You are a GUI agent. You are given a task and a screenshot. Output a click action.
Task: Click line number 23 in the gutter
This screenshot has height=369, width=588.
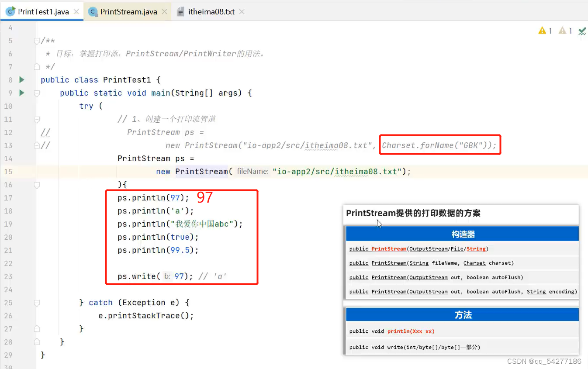click(8, 276)
